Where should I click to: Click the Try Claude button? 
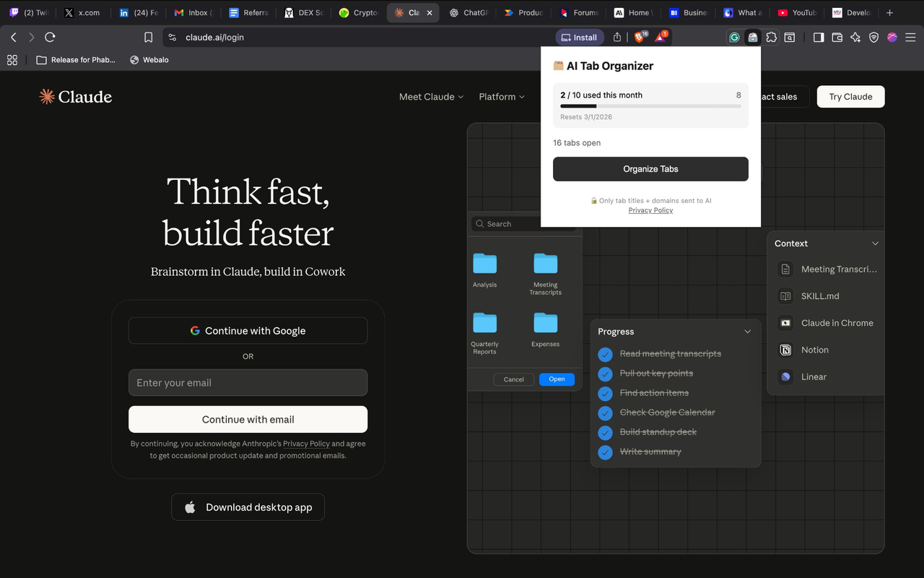click(x=850, y=97)
